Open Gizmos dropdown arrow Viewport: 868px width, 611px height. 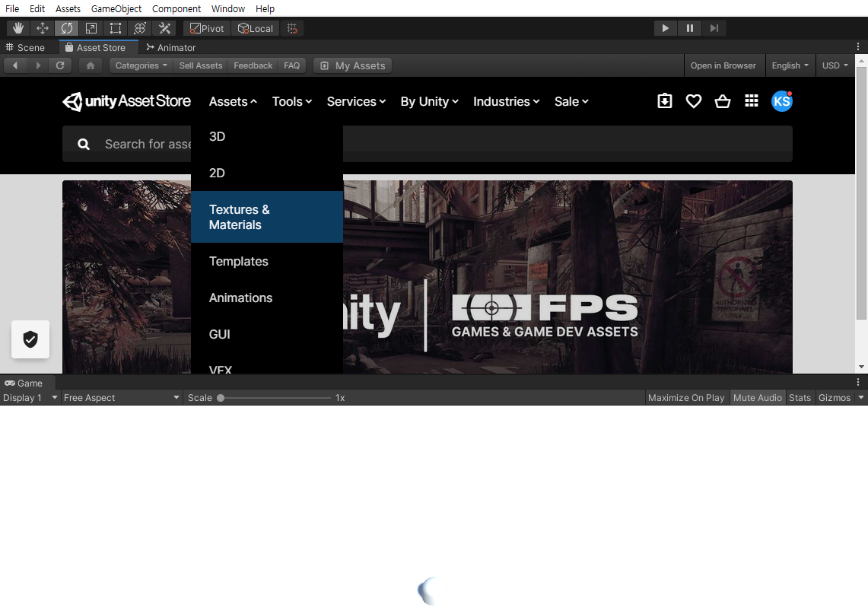coord(861,397)
